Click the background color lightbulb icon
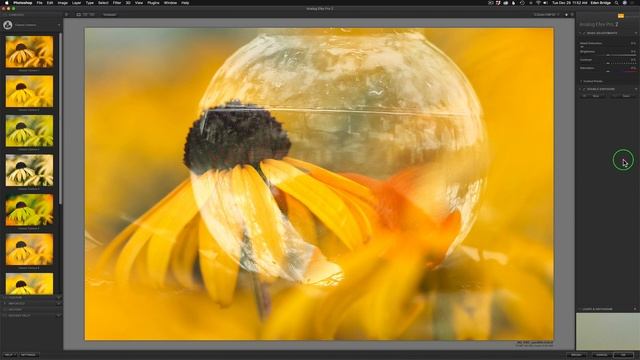Screen dimensions: 640x360 coord(566,14)
